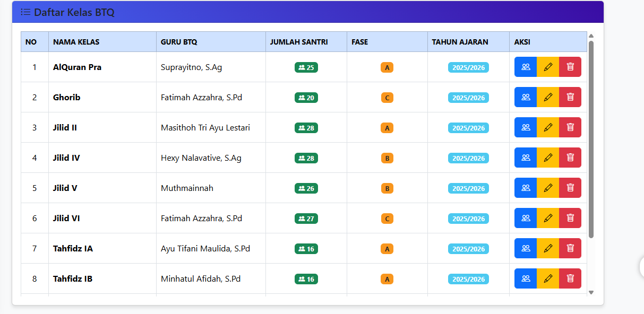The image size is (644, 314).
Task: Click the JUMLAH SANTRI column header
Action: tap(298, 42)
